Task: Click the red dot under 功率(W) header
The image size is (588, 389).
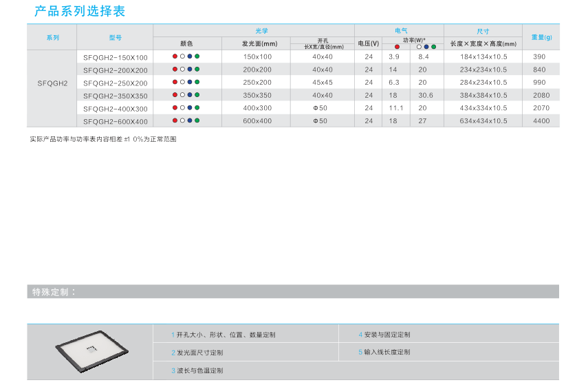Action: click(x=397, y=46)
